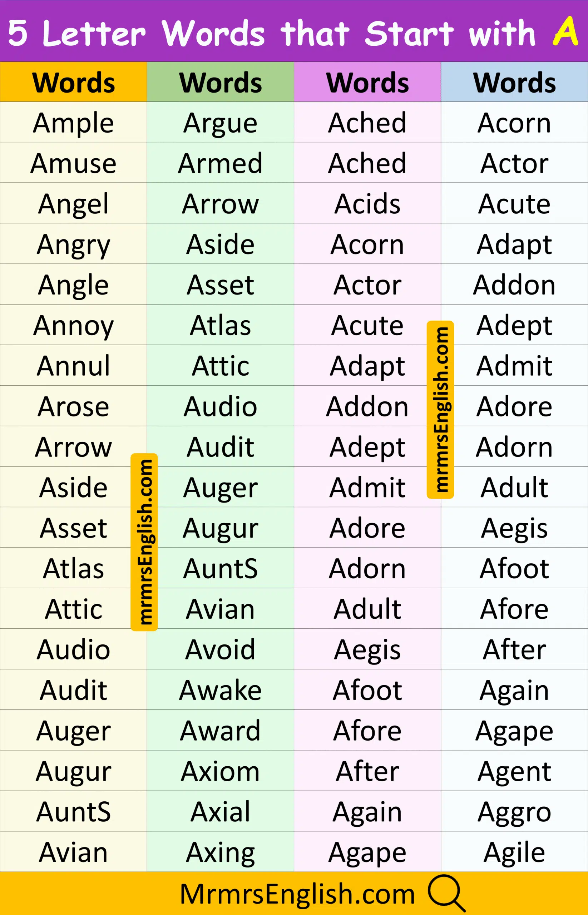
Task: Click the word Awake
Action: [220, 690]
